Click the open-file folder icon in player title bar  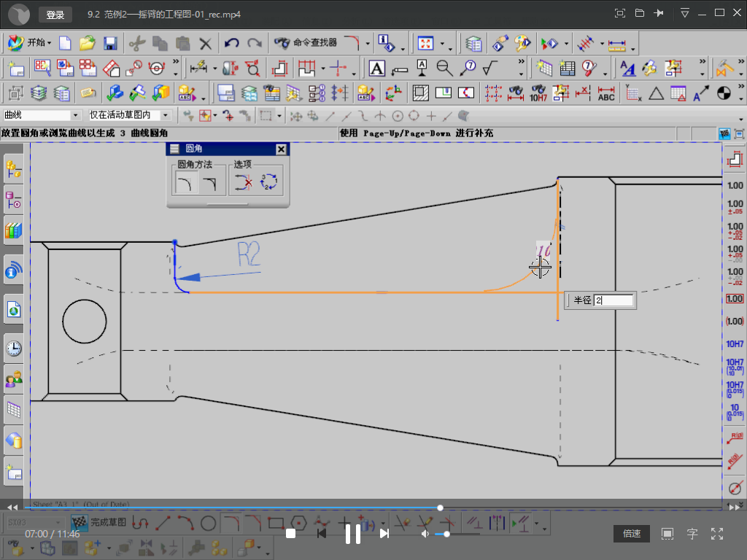tap(639, 13)
